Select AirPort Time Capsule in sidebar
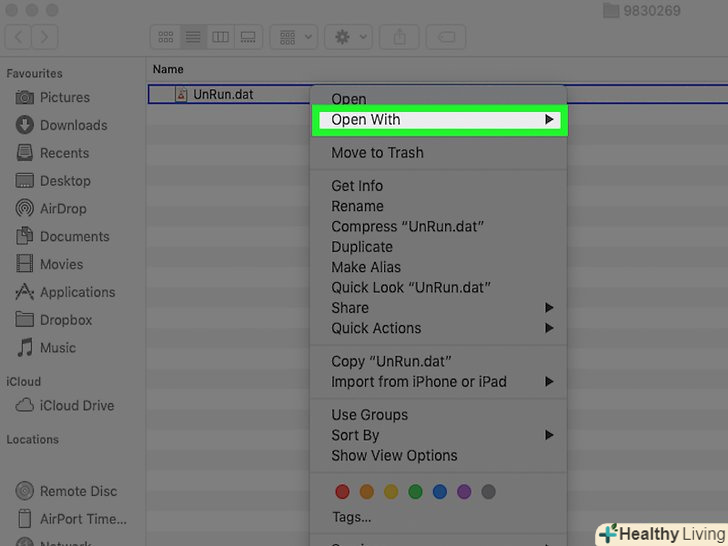Viewport: 728px width, 546px height. (x=72, y=519)
